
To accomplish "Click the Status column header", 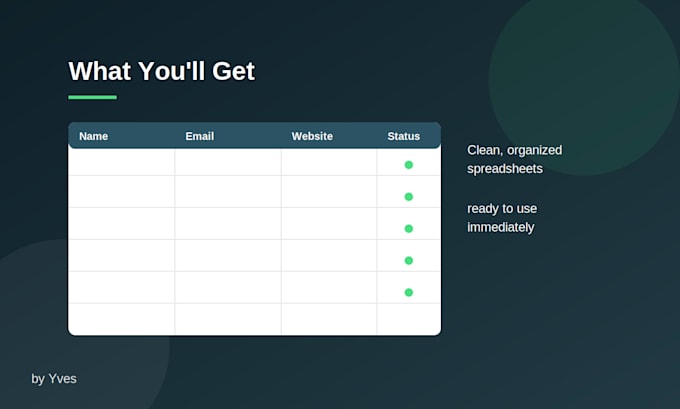I will (403, 136).
